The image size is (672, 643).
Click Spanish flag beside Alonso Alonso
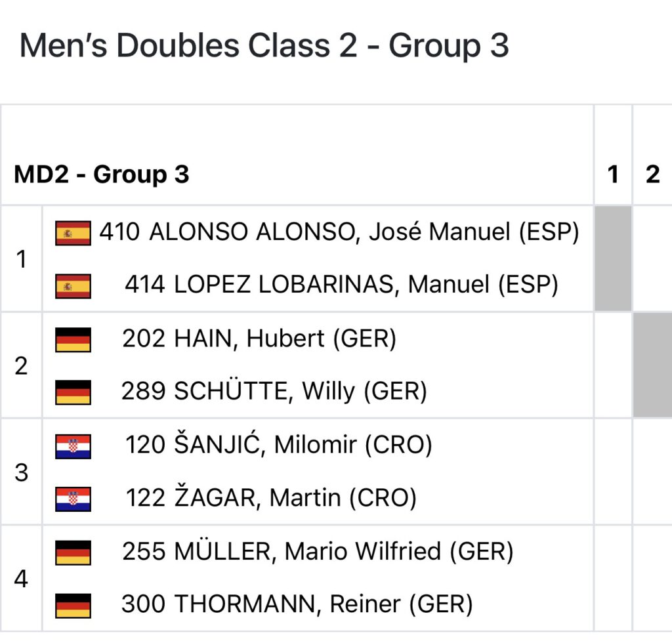coord(73,233)
